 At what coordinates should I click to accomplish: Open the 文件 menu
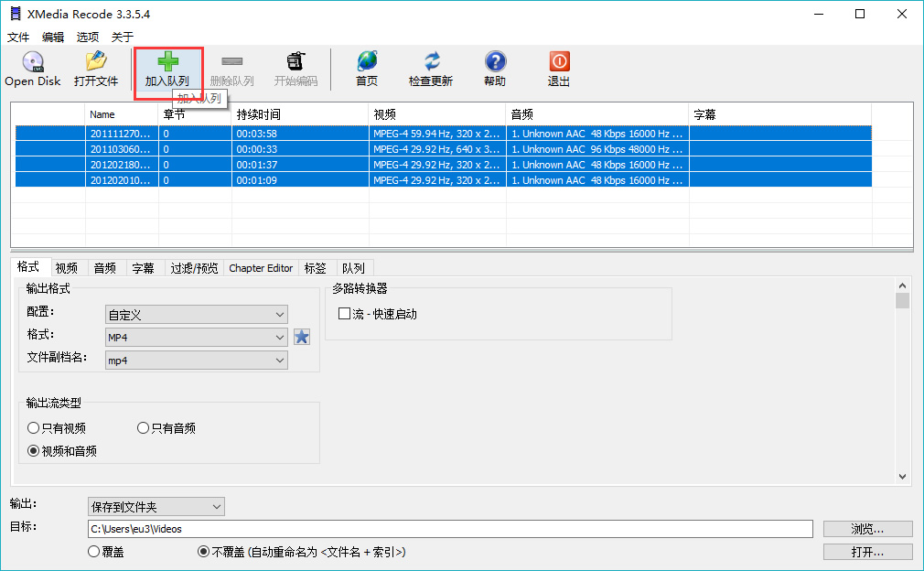click(18, 38)
